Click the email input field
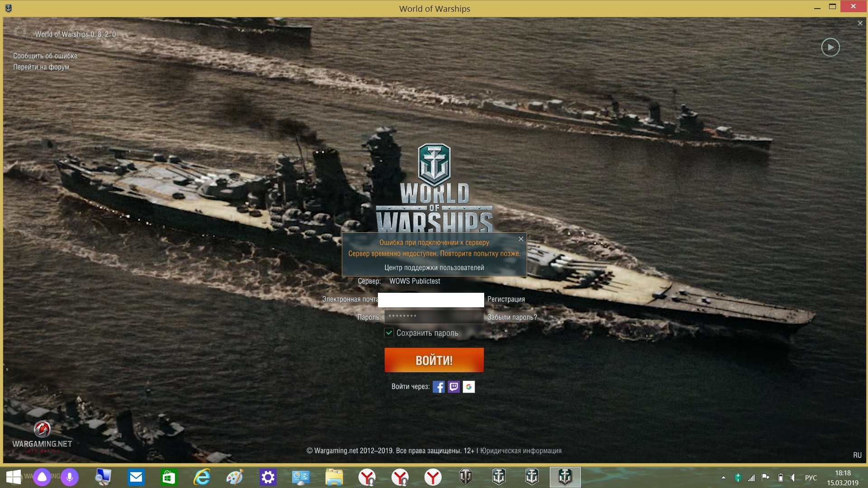Image resolution: width=868 pixels, height=488 pixels. (431, 300)
